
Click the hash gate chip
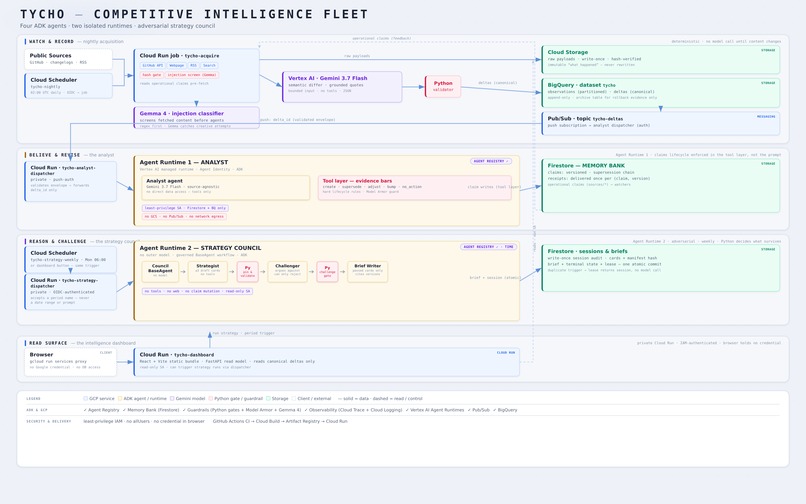152,75
